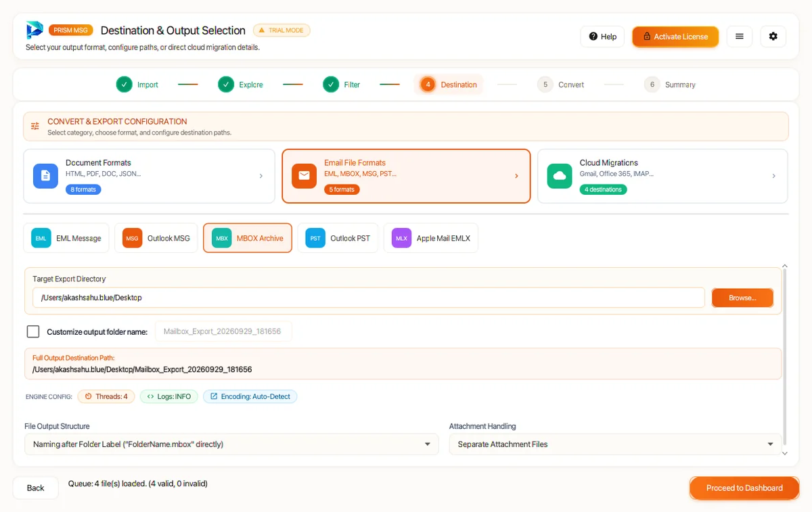Click the Threads: 4 engine chip
This screenshot has height=512, width=812.
106,396
